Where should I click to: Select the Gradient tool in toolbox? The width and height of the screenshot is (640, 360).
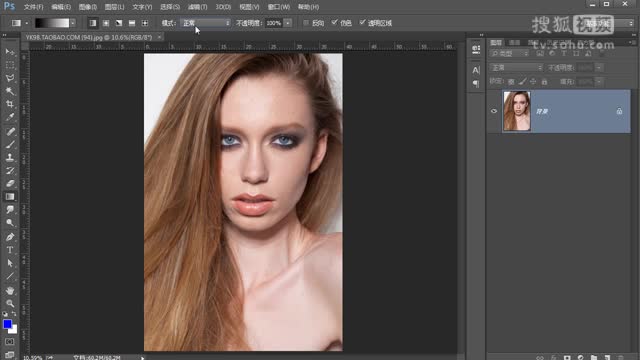(x=10, y=197)
